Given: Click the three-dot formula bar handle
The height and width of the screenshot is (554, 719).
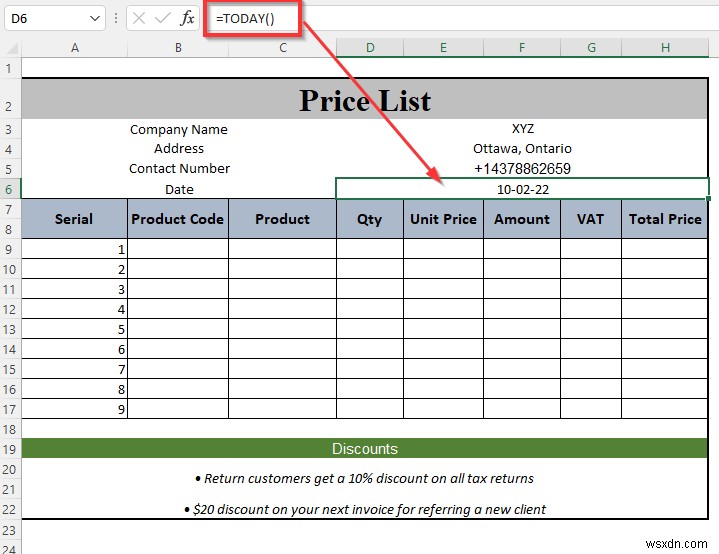Looking at the screenshot, I should 116,18.
